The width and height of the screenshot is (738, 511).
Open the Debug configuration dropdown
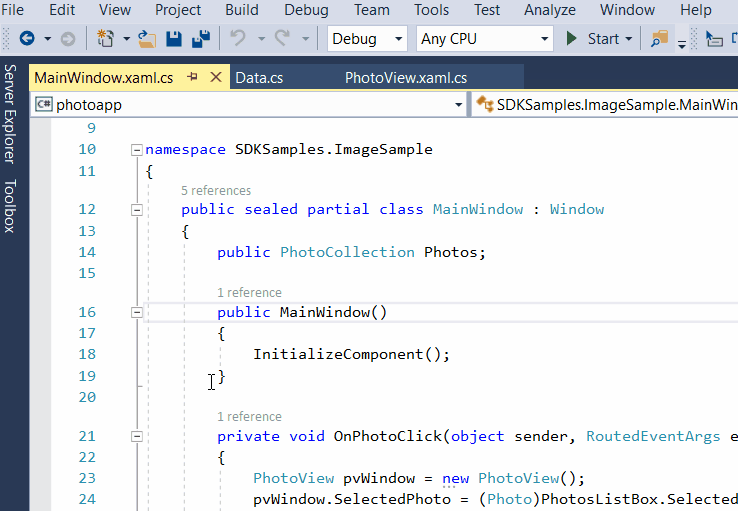click(367, 39)
